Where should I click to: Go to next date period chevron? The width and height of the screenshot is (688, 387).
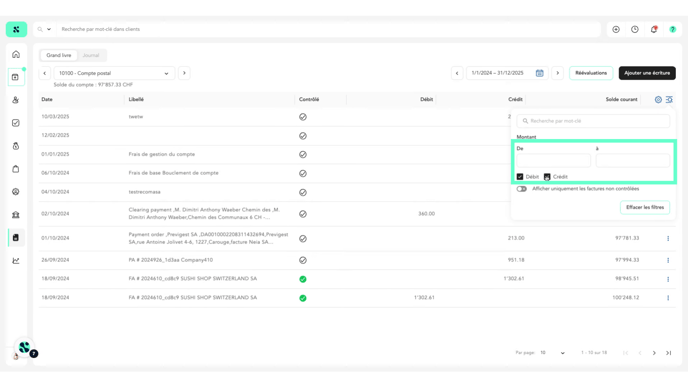558,73
